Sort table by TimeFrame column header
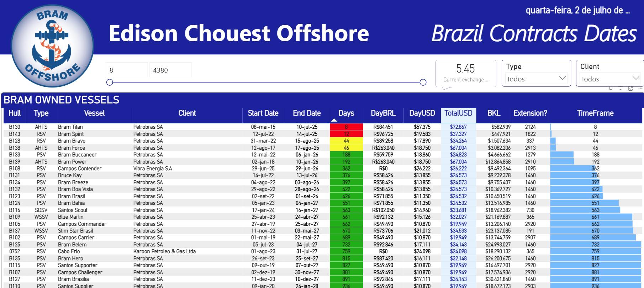The image size is (644, 288). [595, 113]
